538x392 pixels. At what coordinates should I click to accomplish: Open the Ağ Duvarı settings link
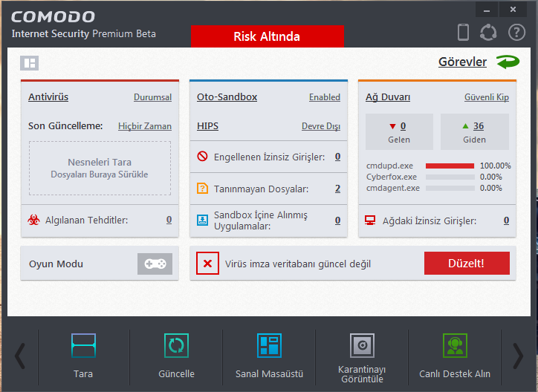click(x=388, y=97)
